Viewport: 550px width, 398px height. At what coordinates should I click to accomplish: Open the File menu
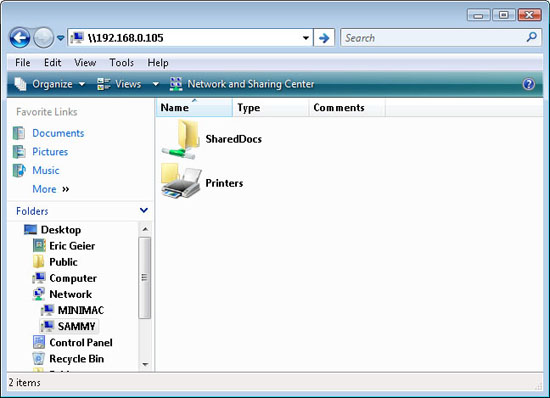click(x=22, y=62)
